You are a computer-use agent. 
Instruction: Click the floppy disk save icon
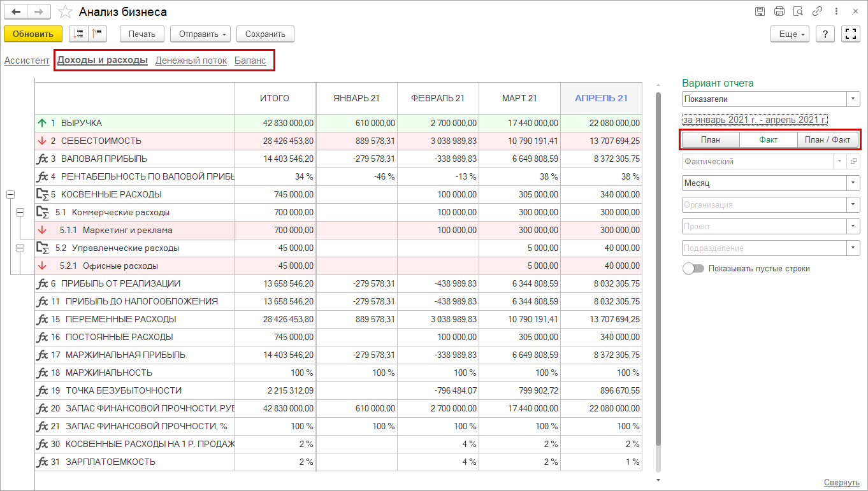click(760, 11)
